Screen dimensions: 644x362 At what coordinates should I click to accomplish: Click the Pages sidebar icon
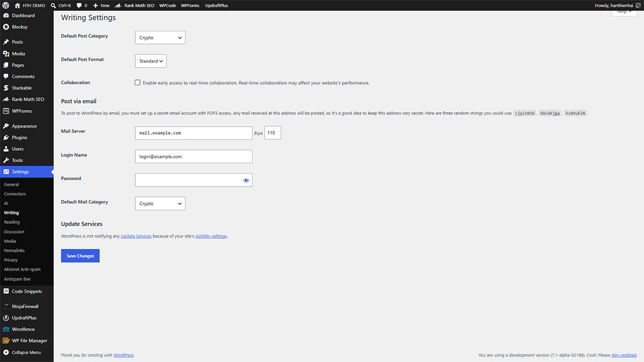click(6, 65)
